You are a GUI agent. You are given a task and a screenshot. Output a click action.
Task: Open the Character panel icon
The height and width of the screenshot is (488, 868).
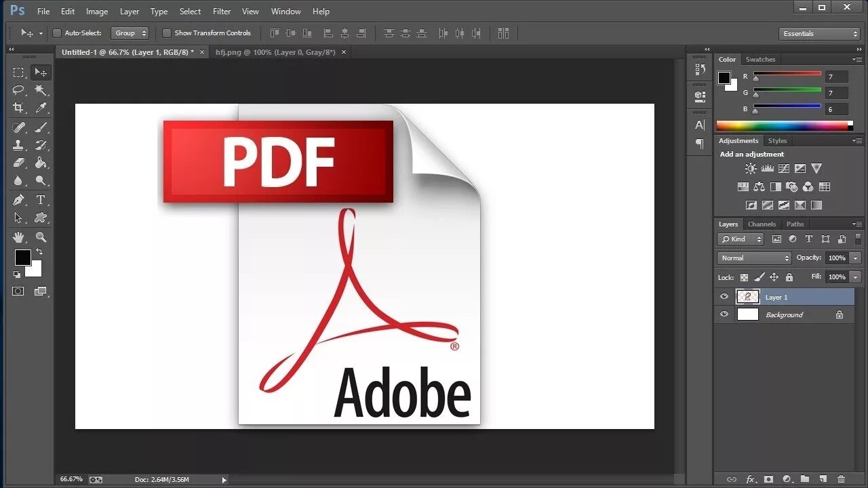700,125
